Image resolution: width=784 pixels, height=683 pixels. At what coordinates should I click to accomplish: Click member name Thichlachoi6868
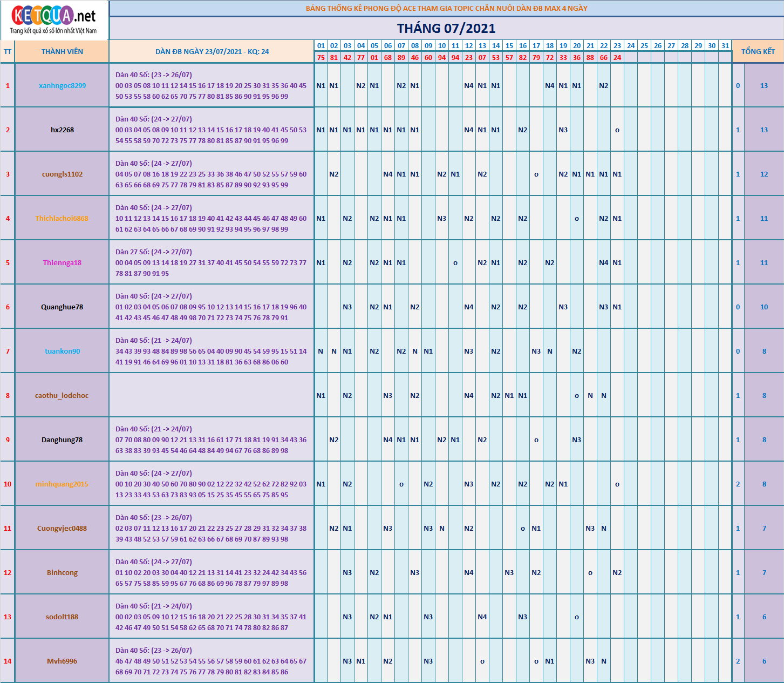coord(62,218)
